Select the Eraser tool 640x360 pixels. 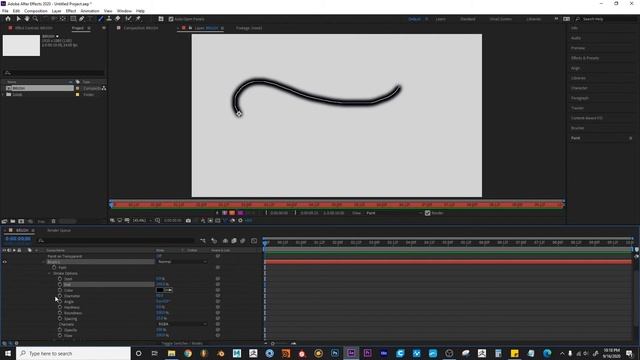(x=118, y=19)
